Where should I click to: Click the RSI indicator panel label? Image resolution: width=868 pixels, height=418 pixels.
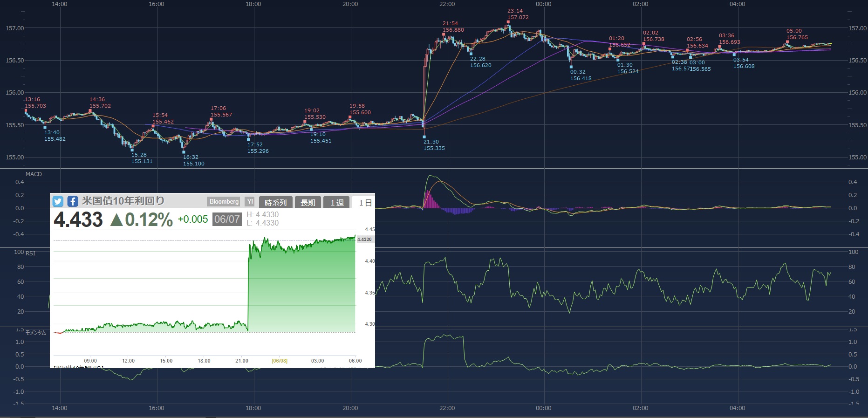[30, 254]
